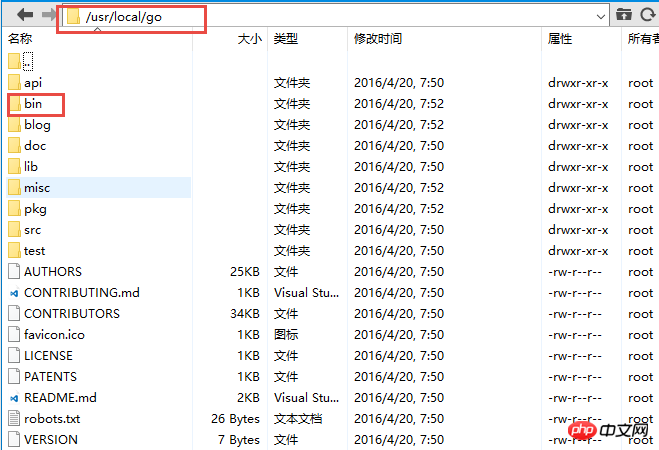Click the '34KB' size of CONTRIBUTORS
The image size is (659, 450).
[x=245, y=314]
